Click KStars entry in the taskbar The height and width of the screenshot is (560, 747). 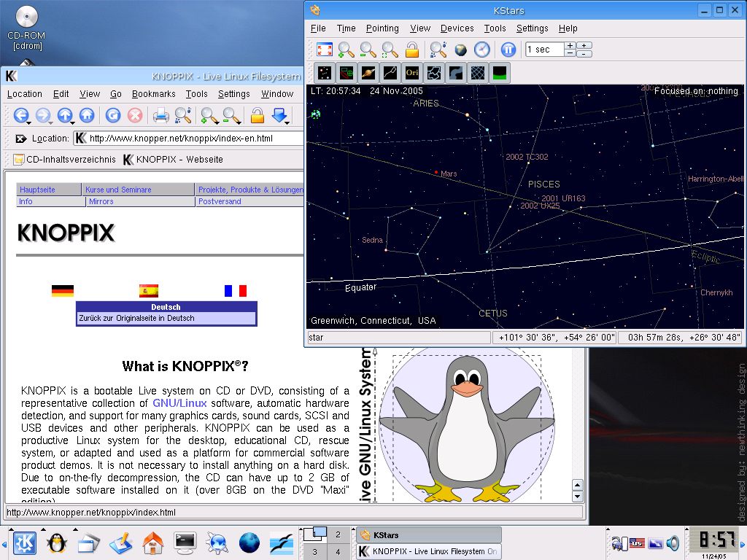(429, 534)
